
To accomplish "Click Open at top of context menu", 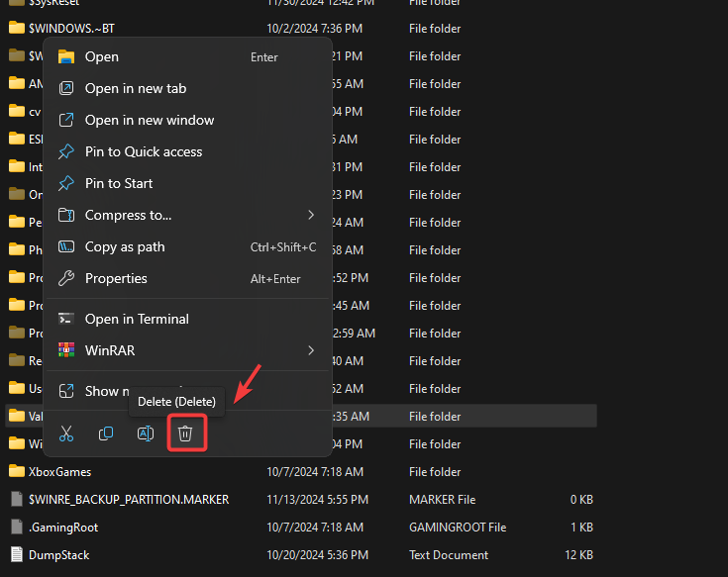I will point(102,56).
